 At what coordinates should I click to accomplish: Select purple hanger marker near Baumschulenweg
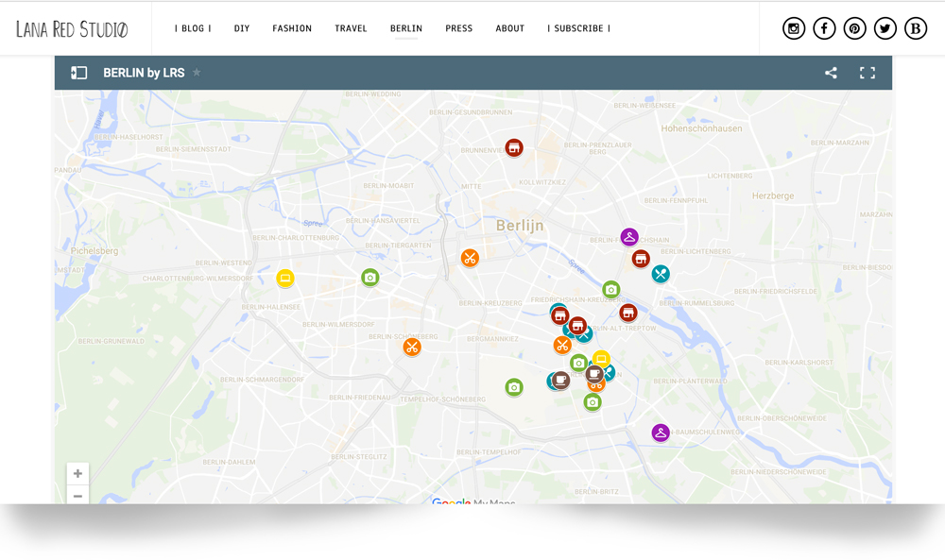pyautogui.click(x=661, y=433)
